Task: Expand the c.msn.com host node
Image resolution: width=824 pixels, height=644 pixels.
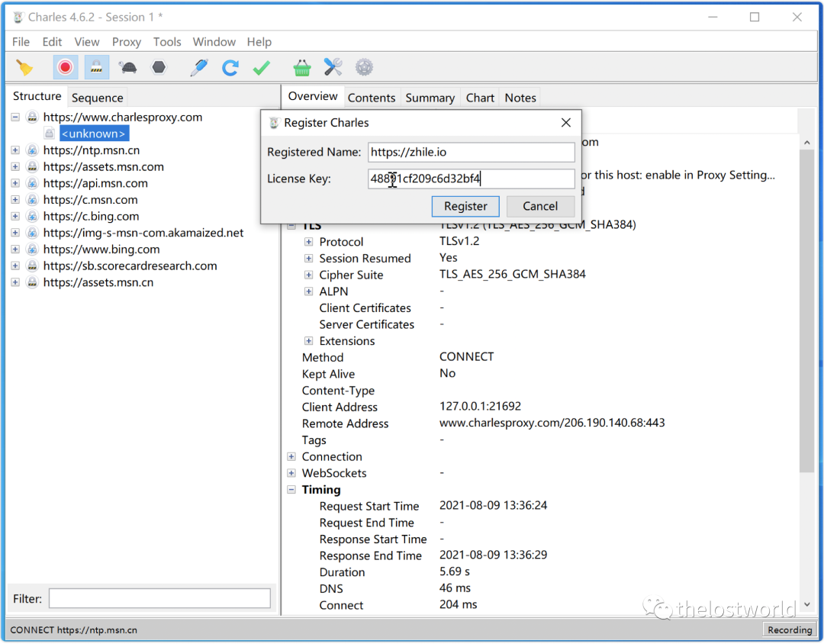Action: coord(15,200)
